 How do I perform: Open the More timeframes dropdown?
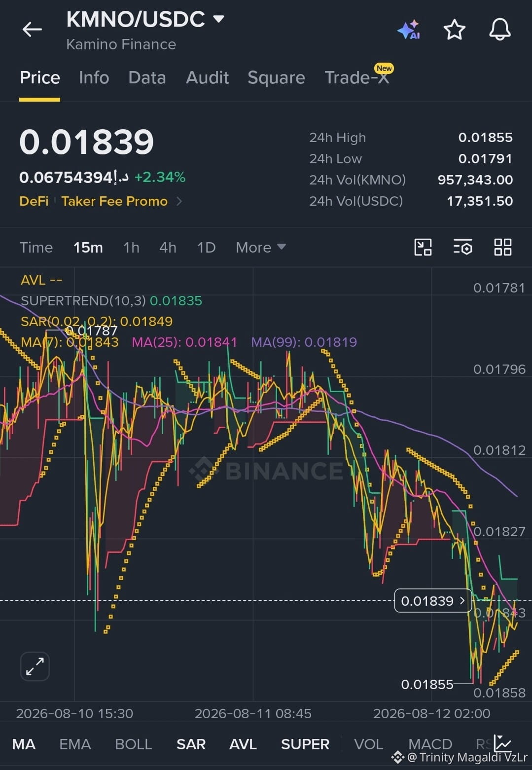(260, 247)
